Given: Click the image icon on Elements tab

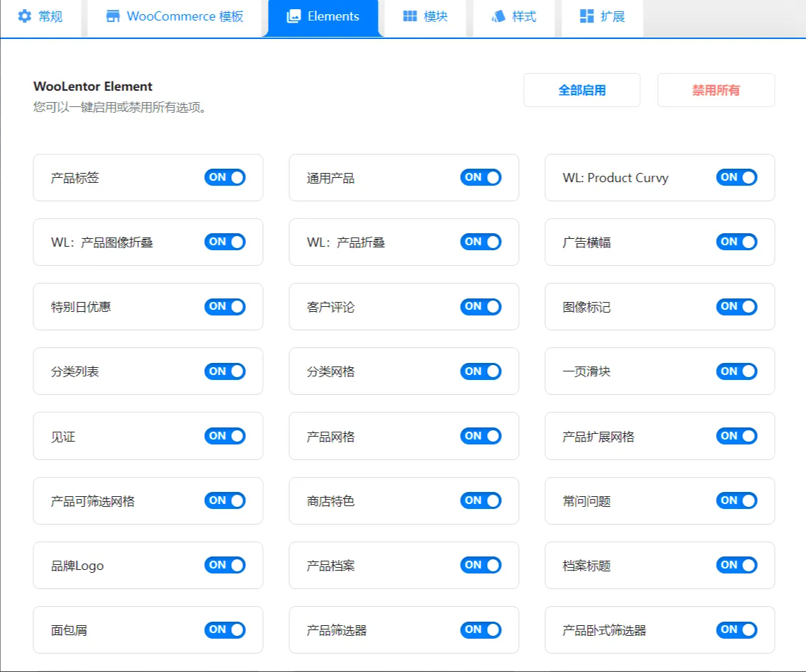Looking at the screenshot, I should (x=293, y=16).
